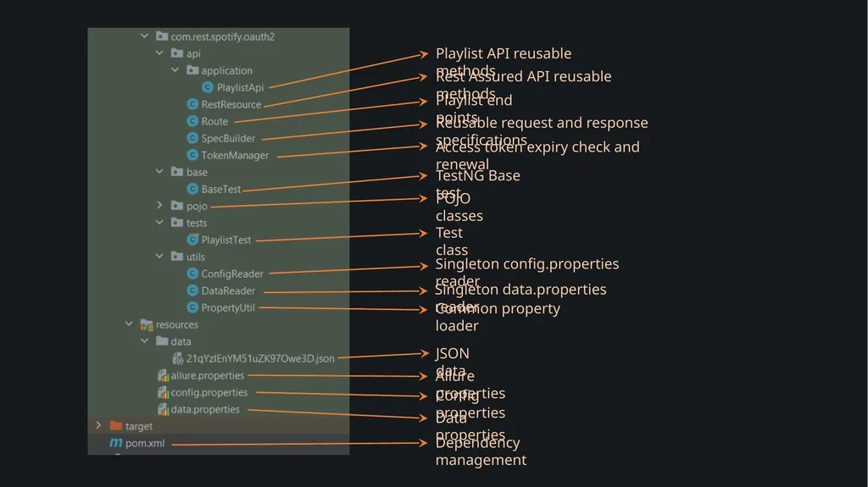
Task: Click the api package folder icon
Action: pyautogui.click(x=177, y=53)
